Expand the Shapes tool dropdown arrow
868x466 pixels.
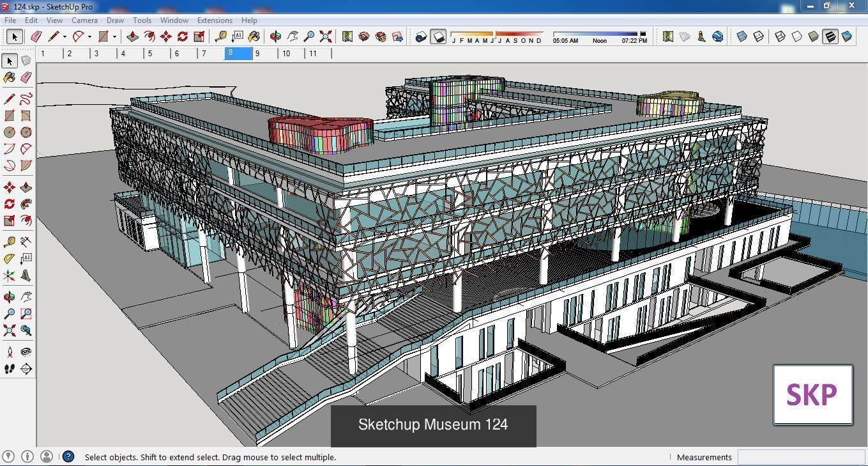point(114,36)
